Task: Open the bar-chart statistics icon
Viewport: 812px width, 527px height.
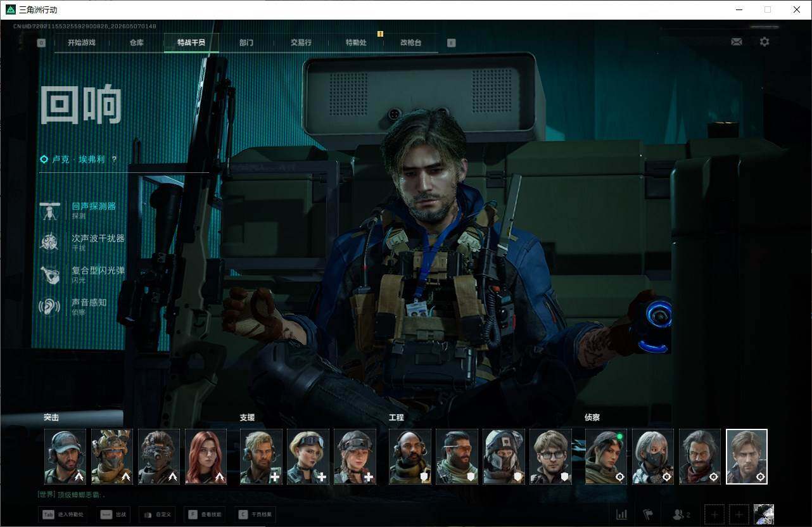Action: coord(622,514)
